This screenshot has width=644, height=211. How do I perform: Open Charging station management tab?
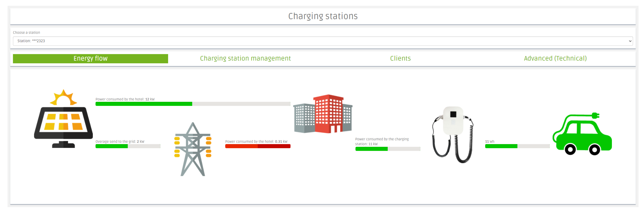point(245,59)
